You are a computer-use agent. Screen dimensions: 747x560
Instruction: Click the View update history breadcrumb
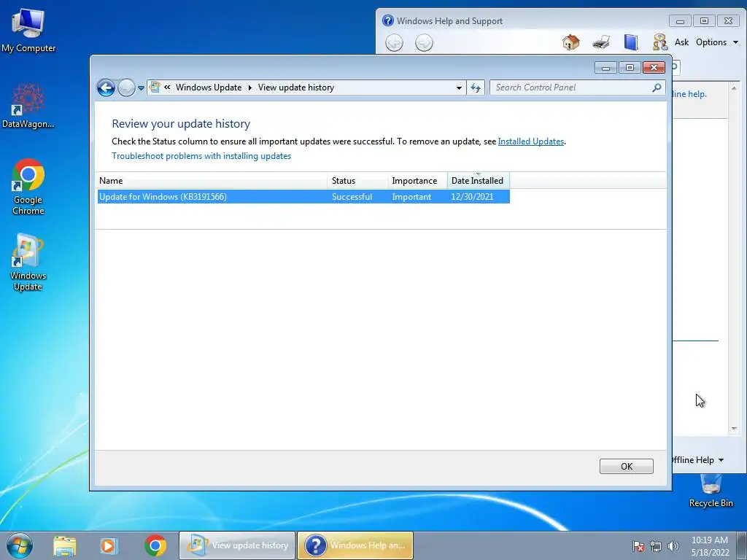click(x=296, y=87)
